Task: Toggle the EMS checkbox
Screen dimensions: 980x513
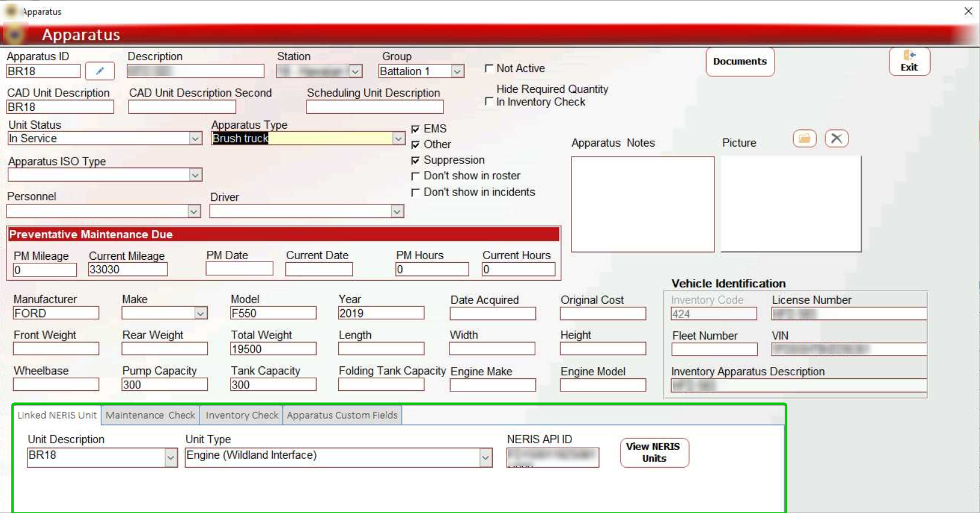Action: coord(416,129)
